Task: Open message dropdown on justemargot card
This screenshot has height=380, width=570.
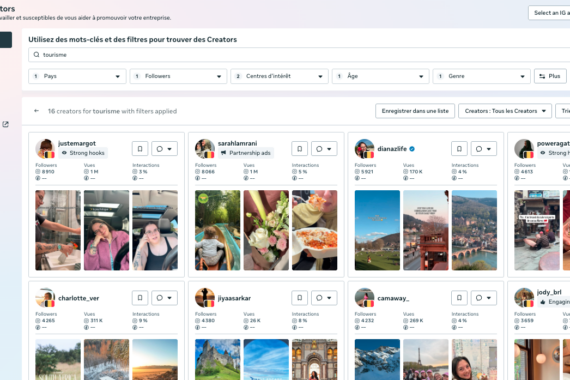Action: pyautogui.click(x=164, y=149)
